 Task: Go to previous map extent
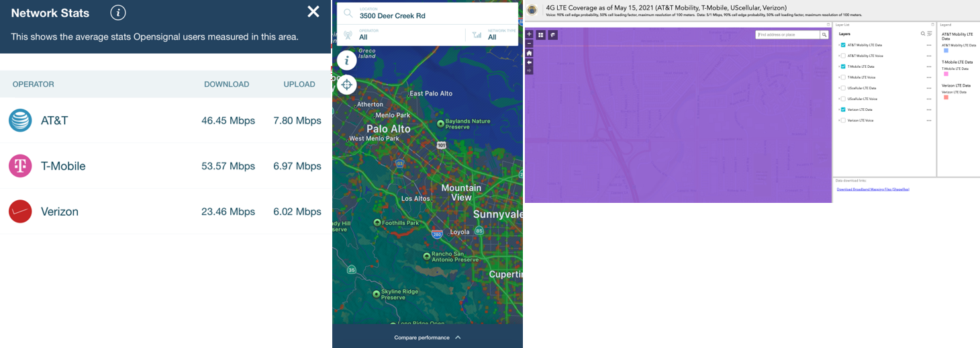pyautogui.click(x=529, y=62)
